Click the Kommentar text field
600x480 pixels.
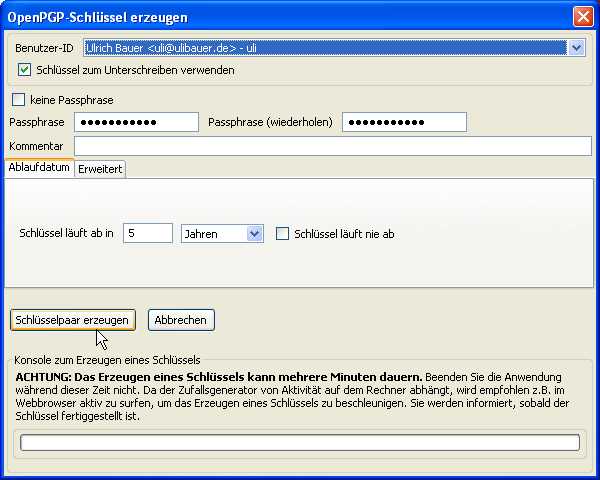click(333, 146)
